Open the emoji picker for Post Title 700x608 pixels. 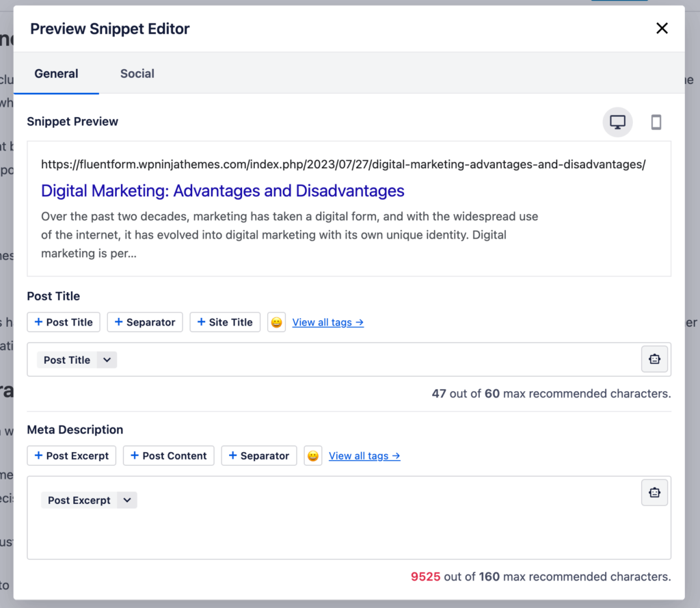point(276,321)
